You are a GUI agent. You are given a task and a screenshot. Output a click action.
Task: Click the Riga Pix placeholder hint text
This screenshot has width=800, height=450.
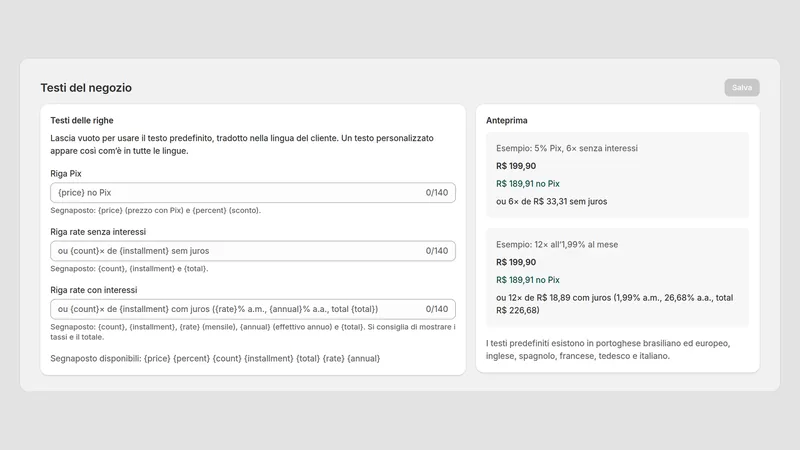(156, 210)
